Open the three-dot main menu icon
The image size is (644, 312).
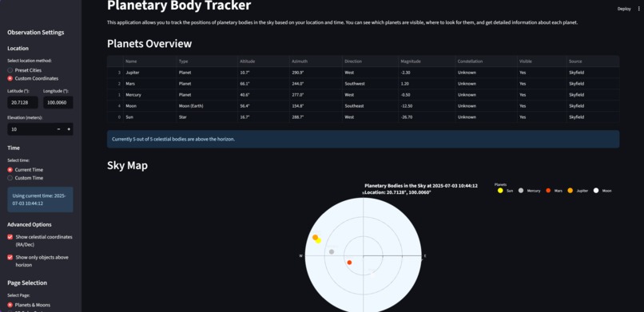tap(638, 9)
